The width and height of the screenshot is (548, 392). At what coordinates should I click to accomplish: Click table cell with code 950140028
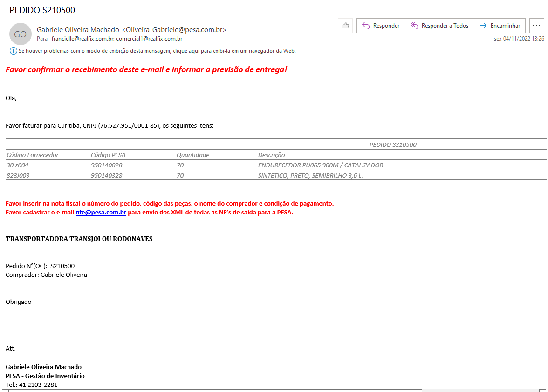(133, 165)
